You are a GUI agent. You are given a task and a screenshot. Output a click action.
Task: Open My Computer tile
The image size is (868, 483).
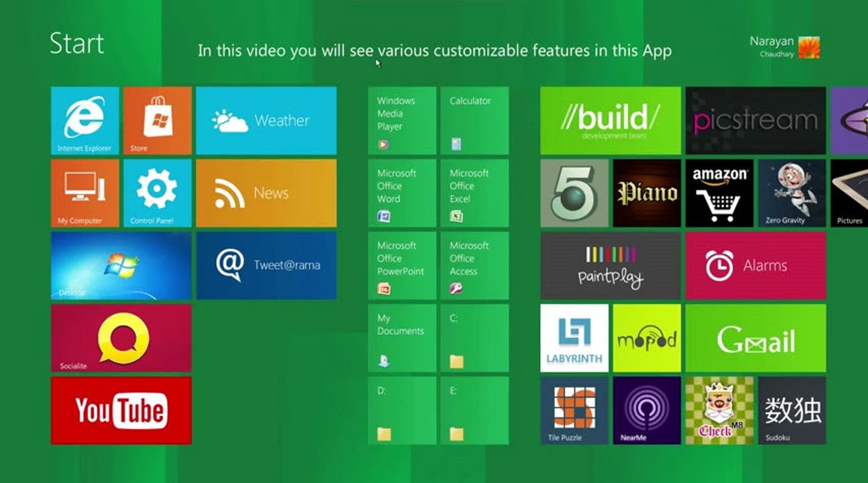click(x=85, y=193)
